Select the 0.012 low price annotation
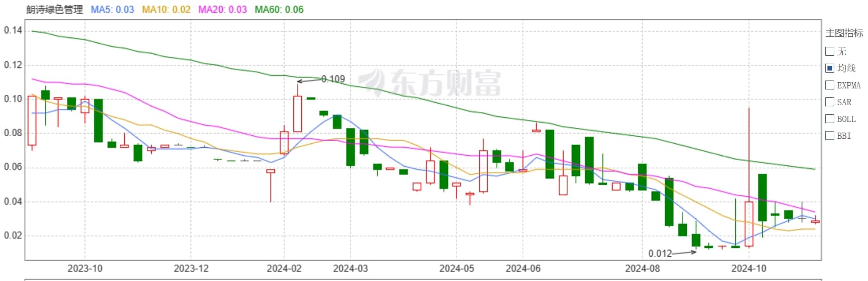868x281 pixels. coord(660,253)
